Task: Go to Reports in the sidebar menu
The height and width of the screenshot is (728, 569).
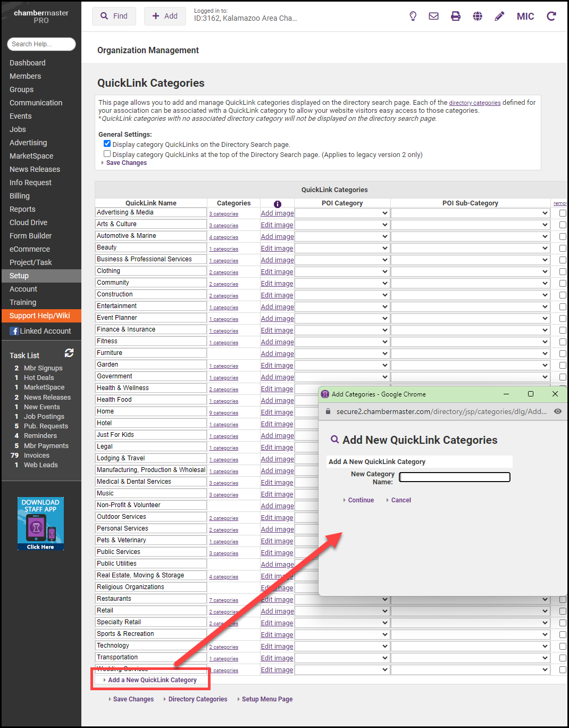Action: (x=22, y=209)
